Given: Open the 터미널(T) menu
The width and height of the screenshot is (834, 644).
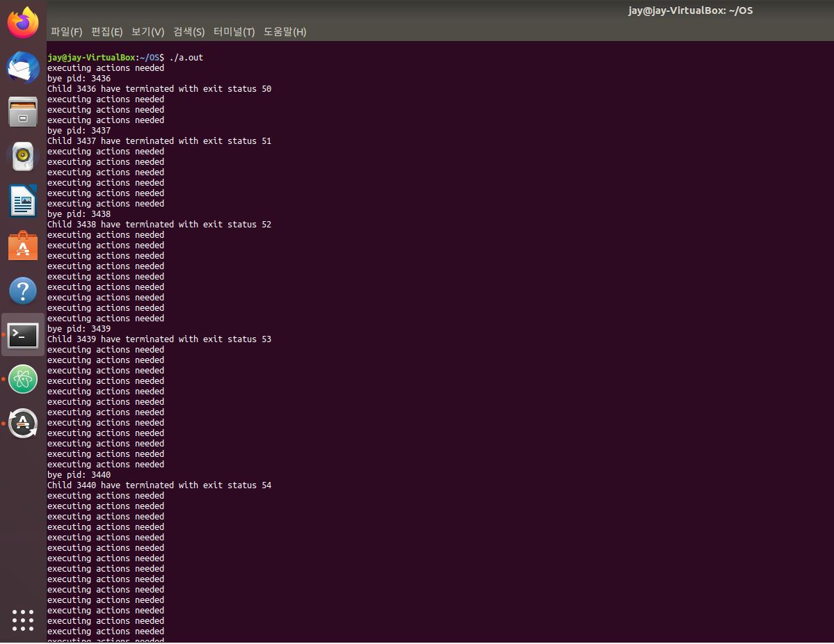Looking at the screenshot, I should tap(234, 32).
